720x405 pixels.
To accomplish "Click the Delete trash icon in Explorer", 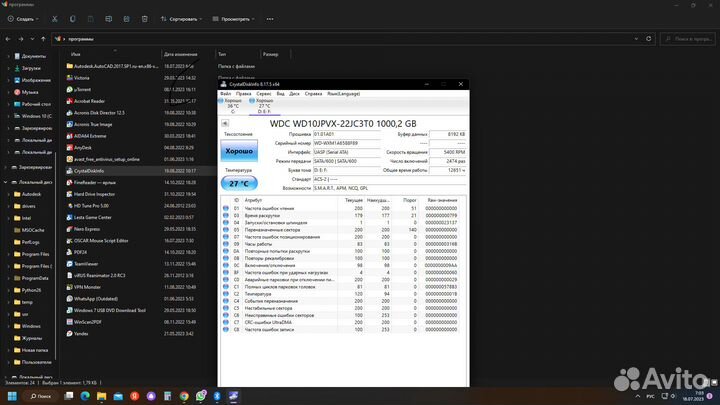I will [145, 19].
